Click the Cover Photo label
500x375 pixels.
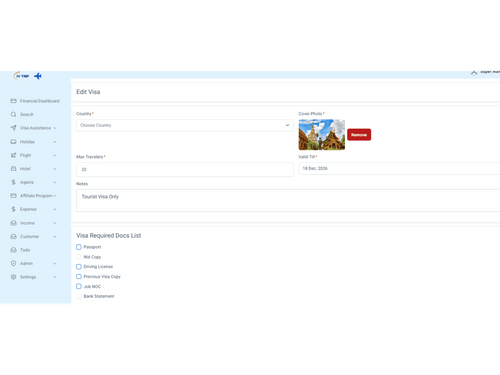coord(310,114)
